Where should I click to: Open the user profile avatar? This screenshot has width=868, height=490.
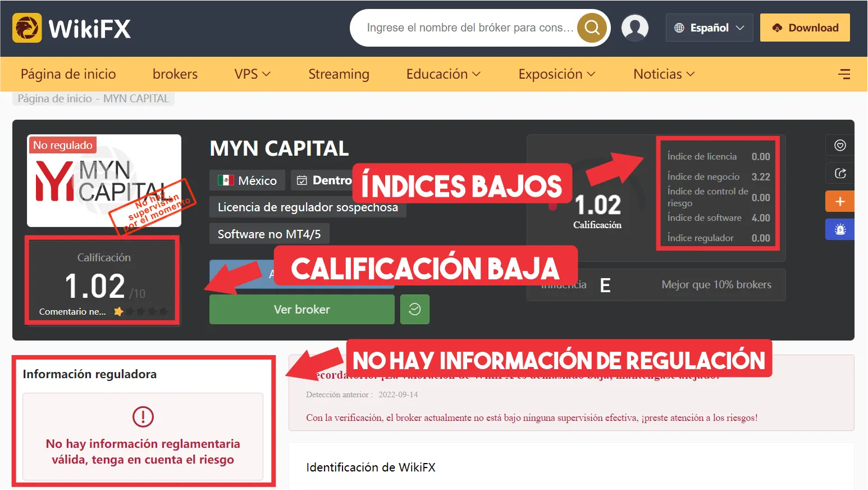(x=635, y=28)
